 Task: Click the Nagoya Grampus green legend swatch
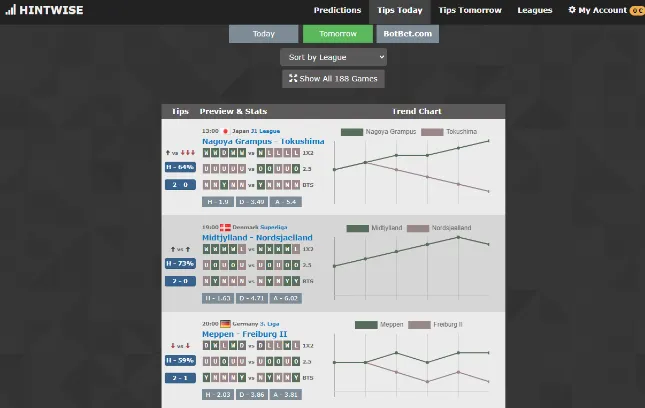point(352,132)
